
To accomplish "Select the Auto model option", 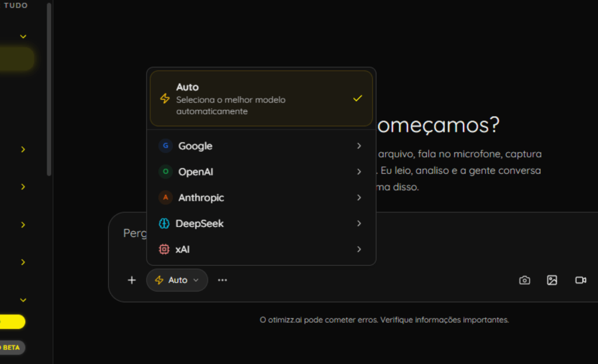I will coord(261,98).
